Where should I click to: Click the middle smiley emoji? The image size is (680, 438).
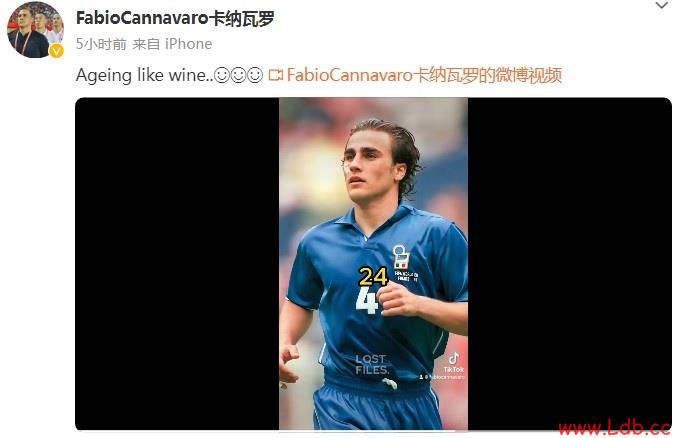(239, 75)
